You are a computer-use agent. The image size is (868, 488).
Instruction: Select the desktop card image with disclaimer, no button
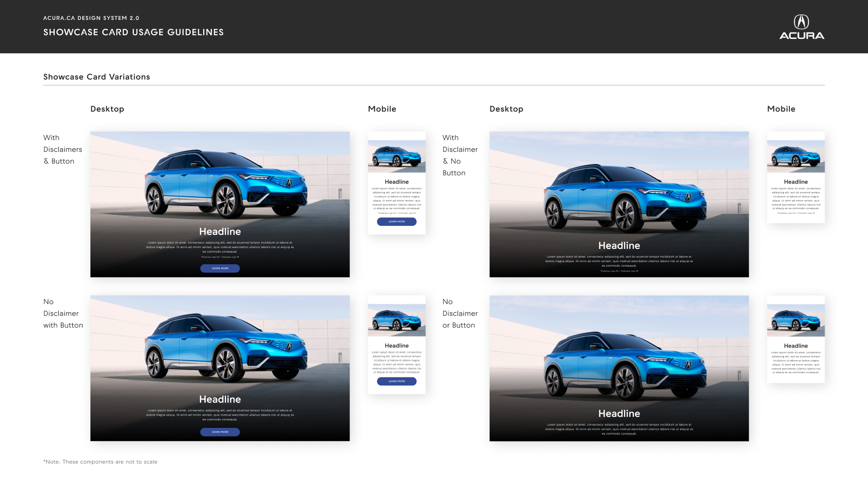[619, 204]
